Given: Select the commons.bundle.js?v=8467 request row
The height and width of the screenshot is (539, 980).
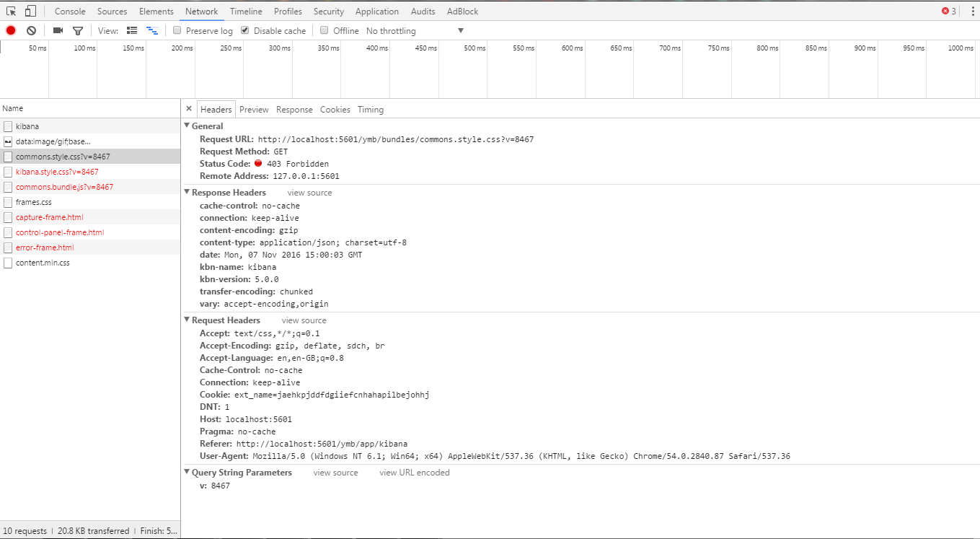Looking at the screenshot, I should [90, 187].
